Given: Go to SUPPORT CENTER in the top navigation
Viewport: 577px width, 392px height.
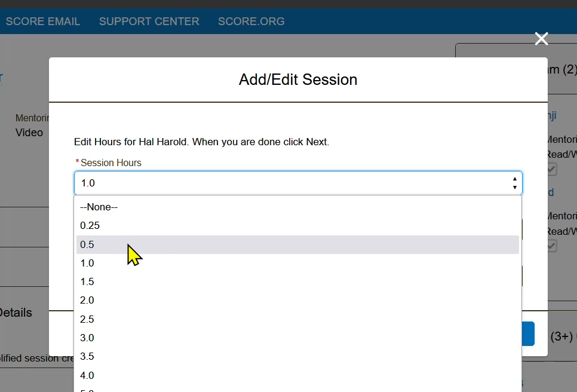Looking at the screenshot, I should point(149,22).
